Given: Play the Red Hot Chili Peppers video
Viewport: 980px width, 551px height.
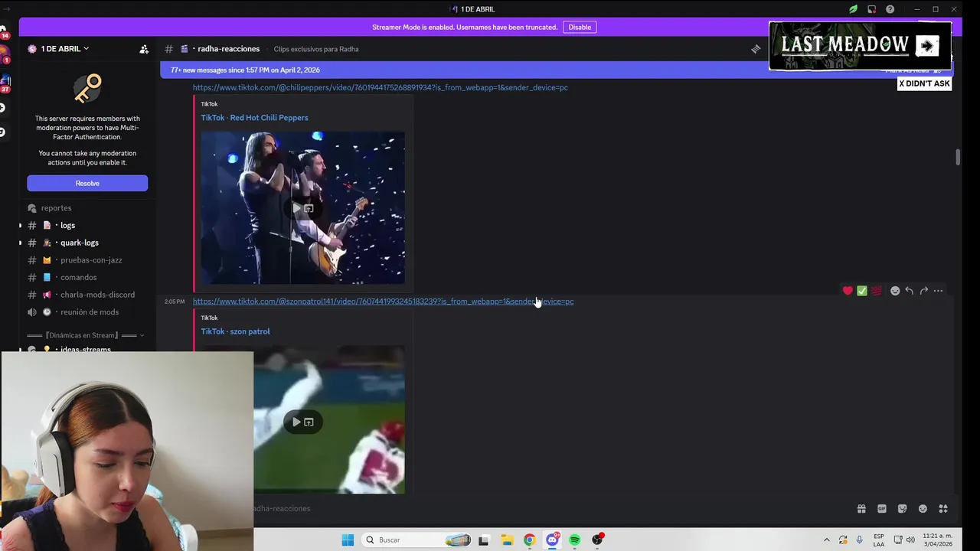Looking at the screenshot, I should 296,208.
